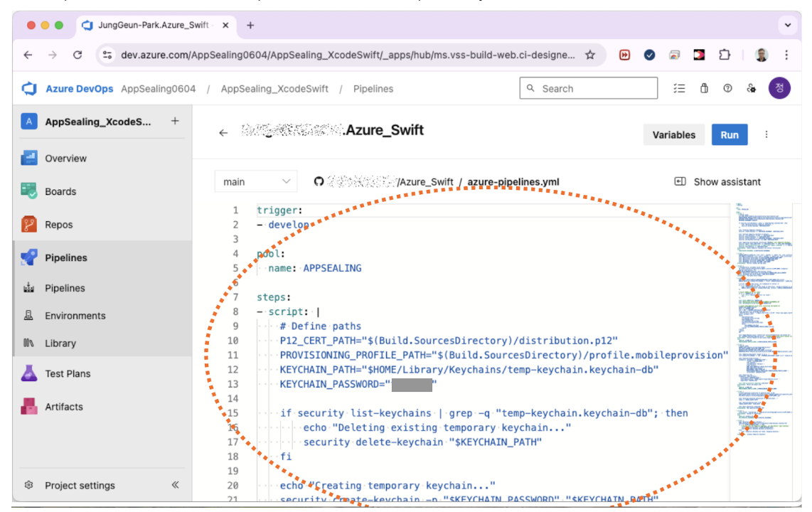The image size is (812, 512).
Task: Open the more options menu beside Run
Action: point(766,134)
